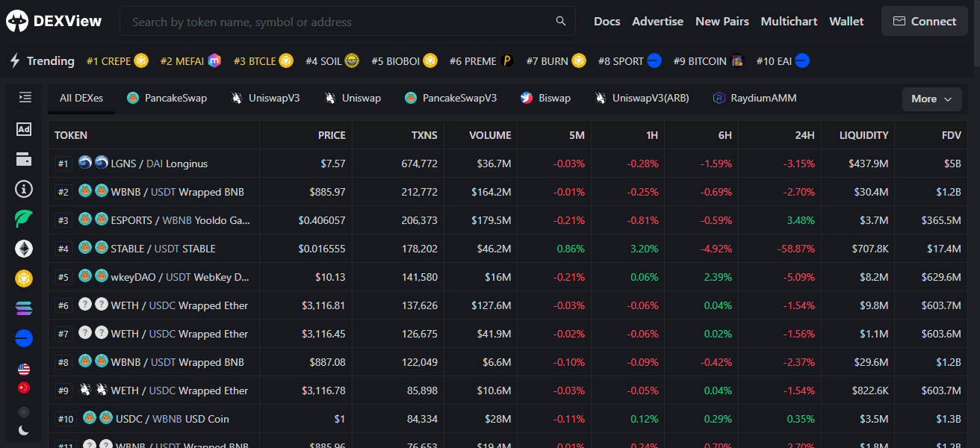The width and height of the screenshot is (980, 448).
Task: Collapse the sidebar menu icon
Action: click(x=24, y=97)
